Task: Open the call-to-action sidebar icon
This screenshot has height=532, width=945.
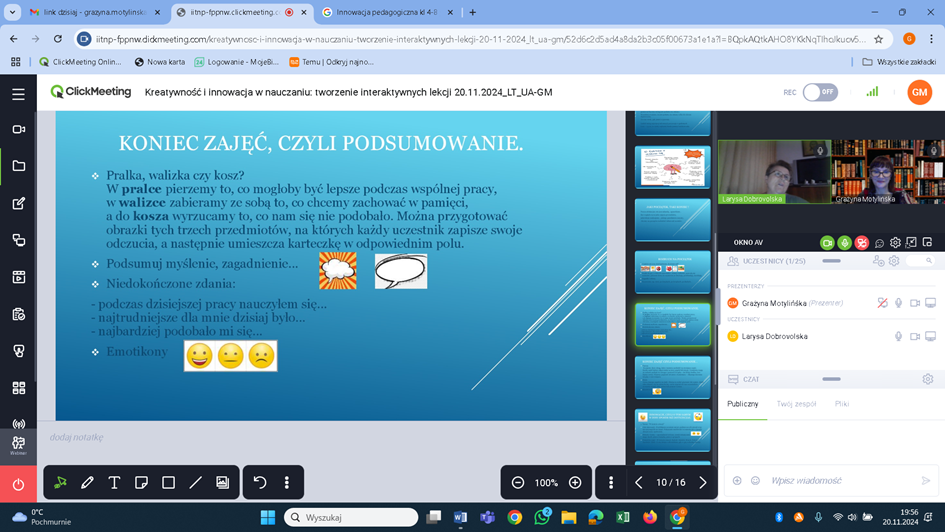Action: [18, 351]
